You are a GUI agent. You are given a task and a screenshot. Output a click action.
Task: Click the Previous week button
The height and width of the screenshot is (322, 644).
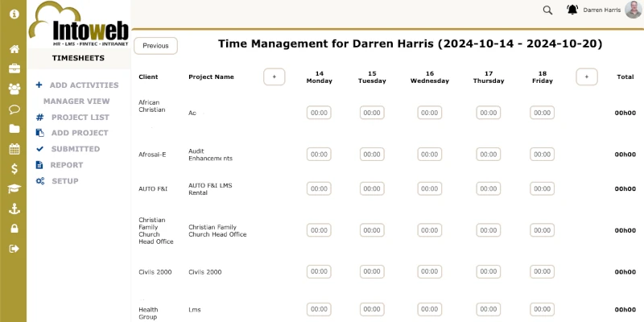tap(155, 46)
